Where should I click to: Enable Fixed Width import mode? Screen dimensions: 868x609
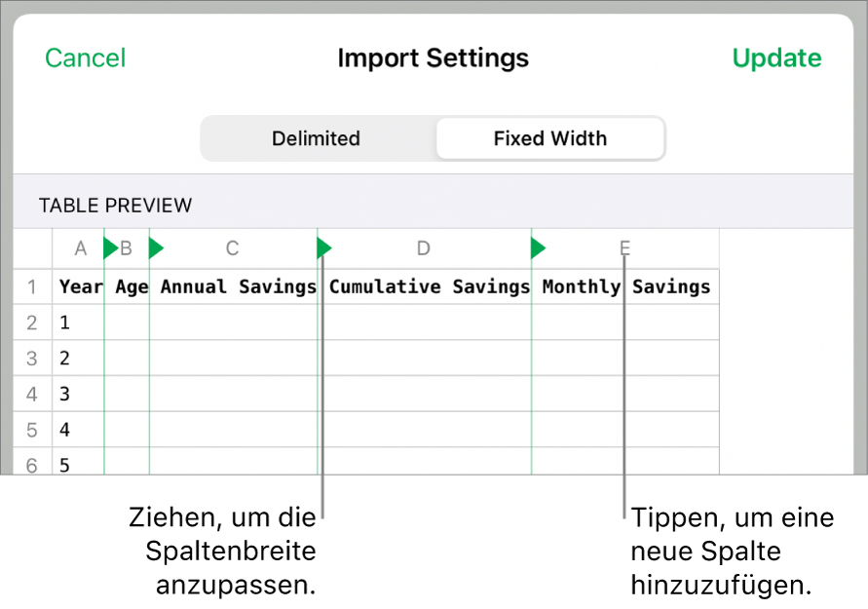[x=549, y=138]
